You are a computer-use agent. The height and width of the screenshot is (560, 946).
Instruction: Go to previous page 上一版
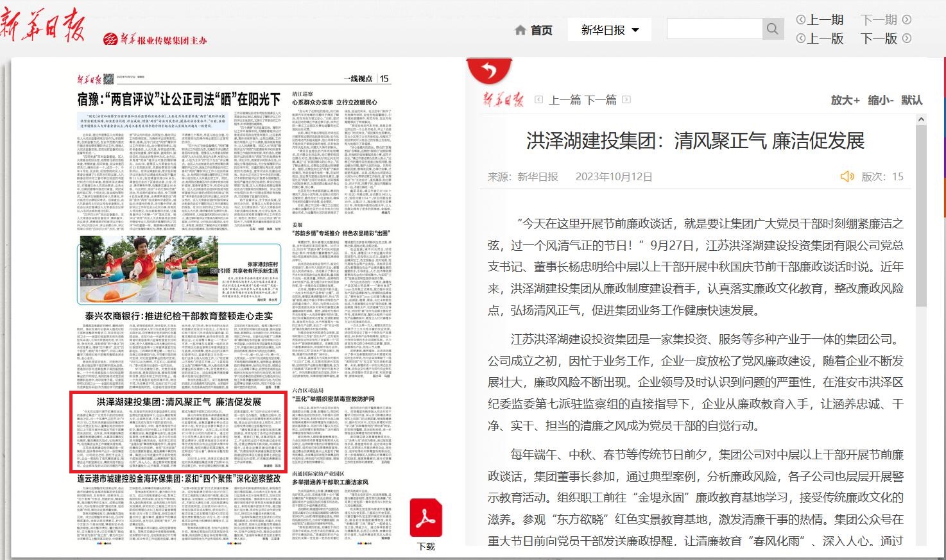(x=825, y=38)
